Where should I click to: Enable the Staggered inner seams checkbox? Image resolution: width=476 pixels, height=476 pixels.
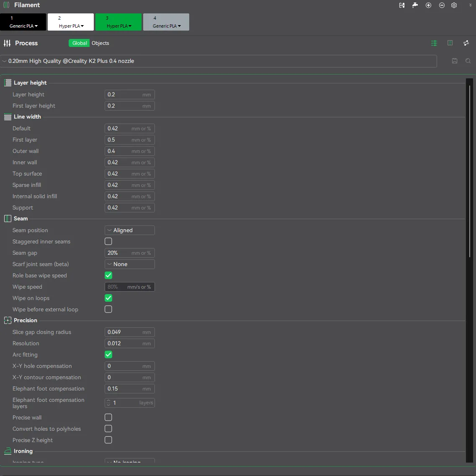(x=108, y=241)
